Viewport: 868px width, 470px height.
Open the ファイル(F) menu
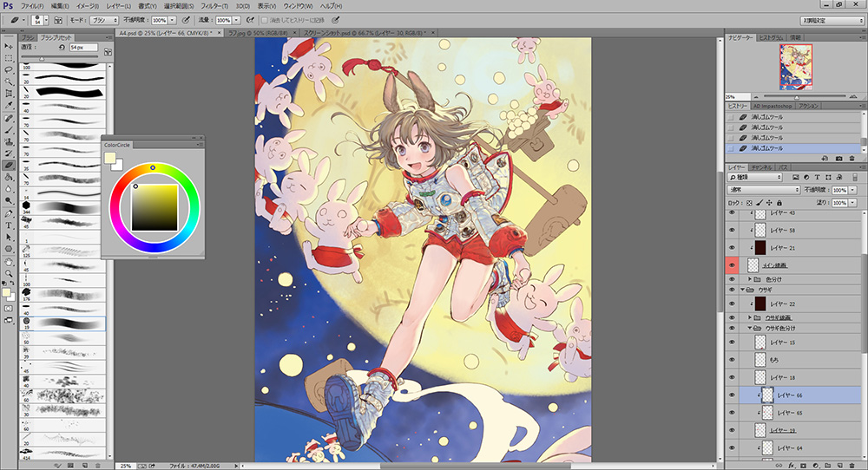[32, 6]
